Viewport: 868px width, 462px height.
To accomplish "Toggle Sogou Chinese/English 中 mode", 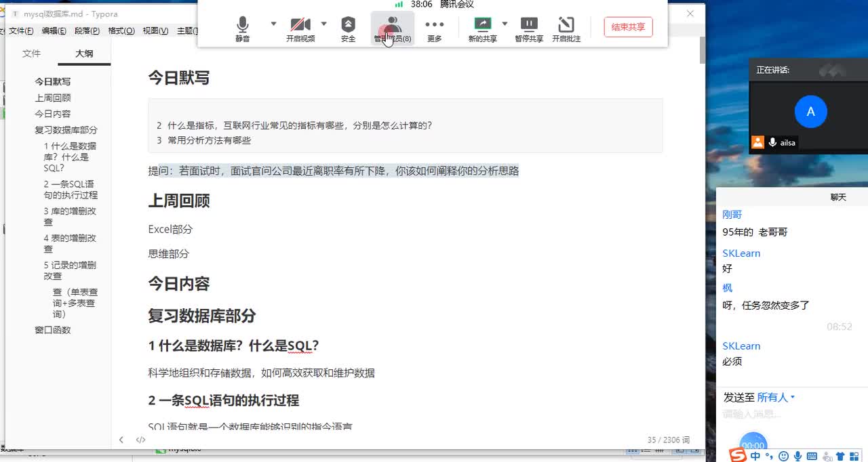I will click(755, 456).
